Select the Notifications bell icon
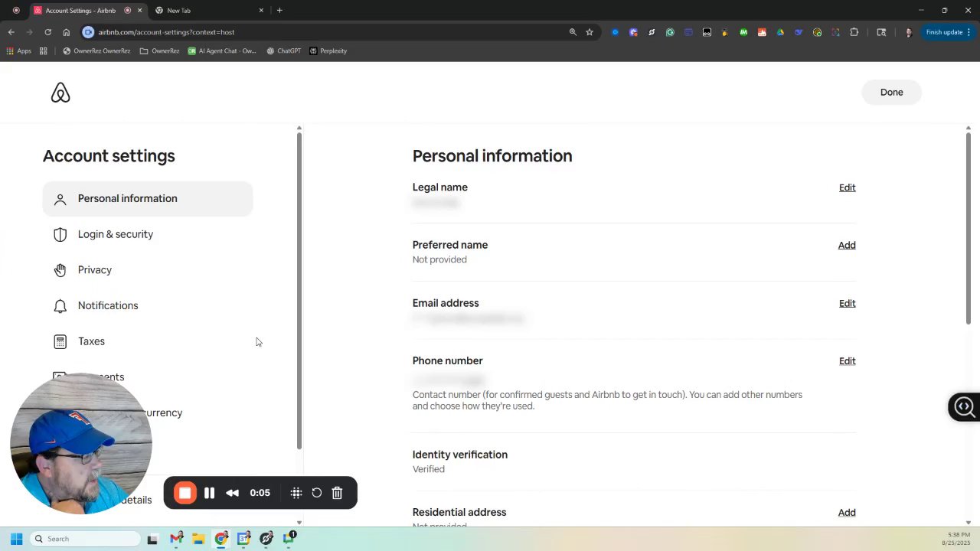 60,306
